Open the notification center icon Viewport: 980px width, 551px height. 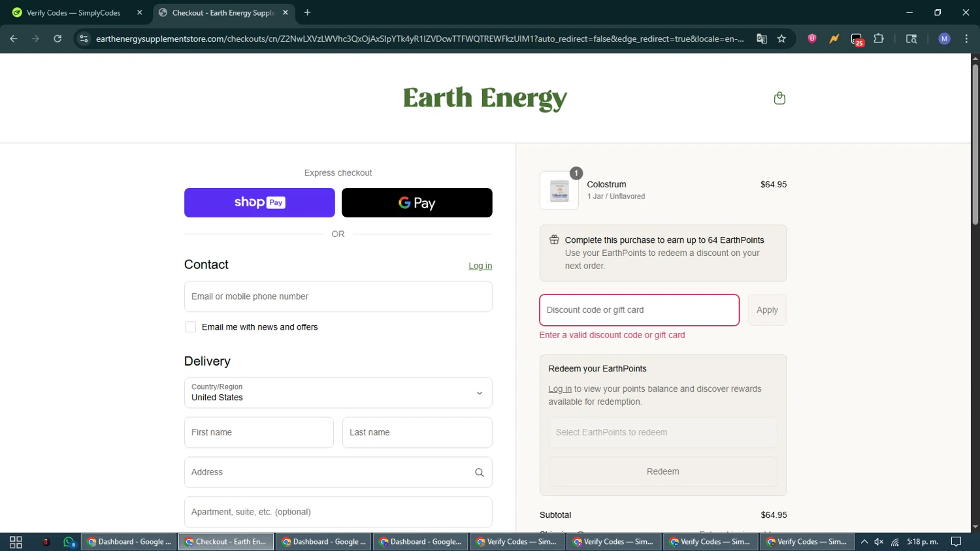(956, 542)
